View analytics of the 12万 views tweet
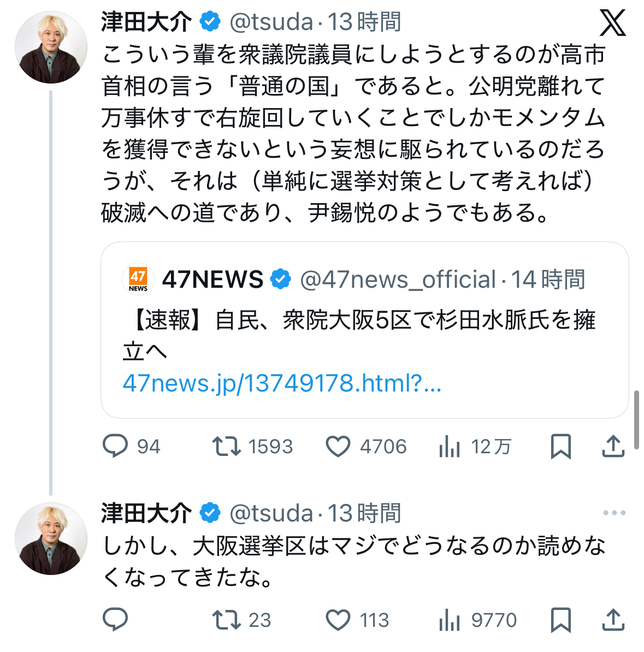Image resolution: width=644 pixels, height=652 pixels. (x=450, y=447)
